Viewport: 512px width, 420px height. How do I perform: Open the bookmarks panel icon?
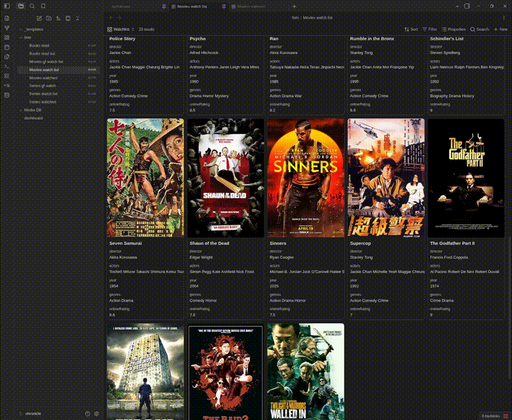pos(43,6)
